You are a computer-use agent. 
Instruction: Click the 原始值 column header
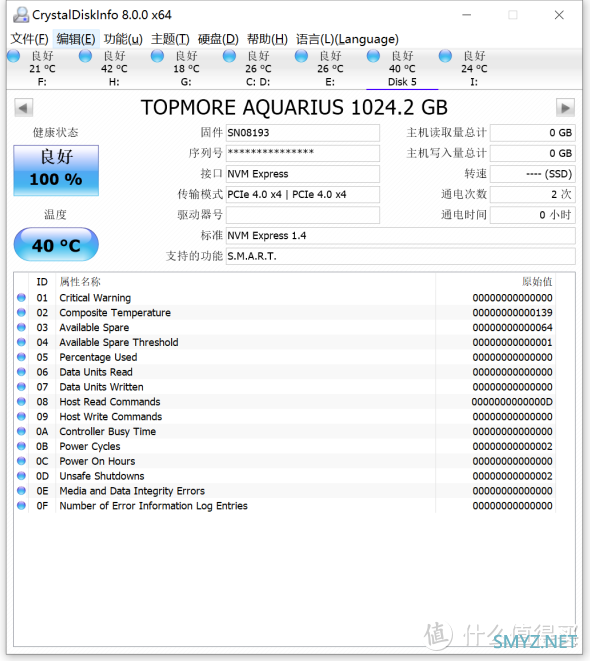point(537,282)
